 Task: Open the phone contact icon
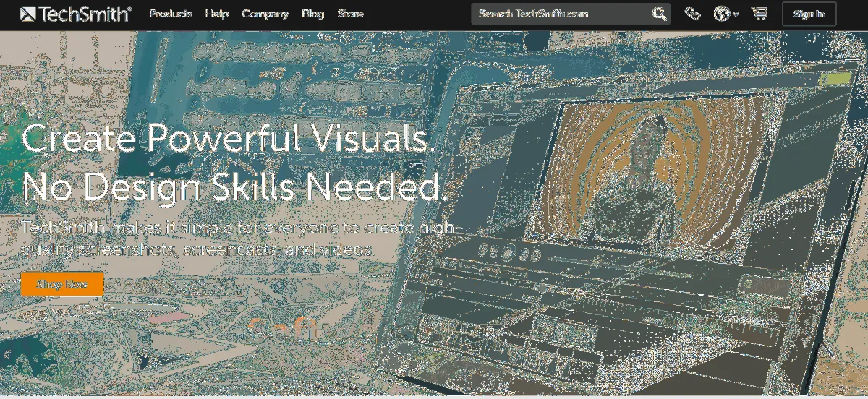(692, 14)
